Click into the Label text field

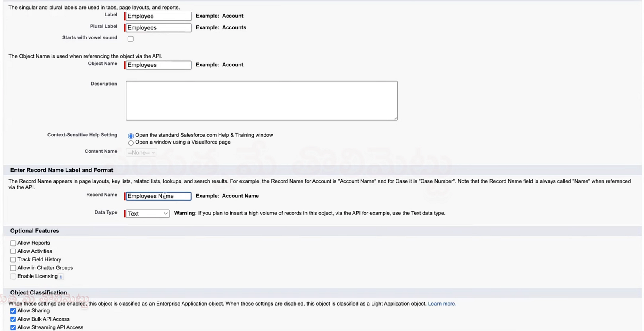(x=158, y=16)
